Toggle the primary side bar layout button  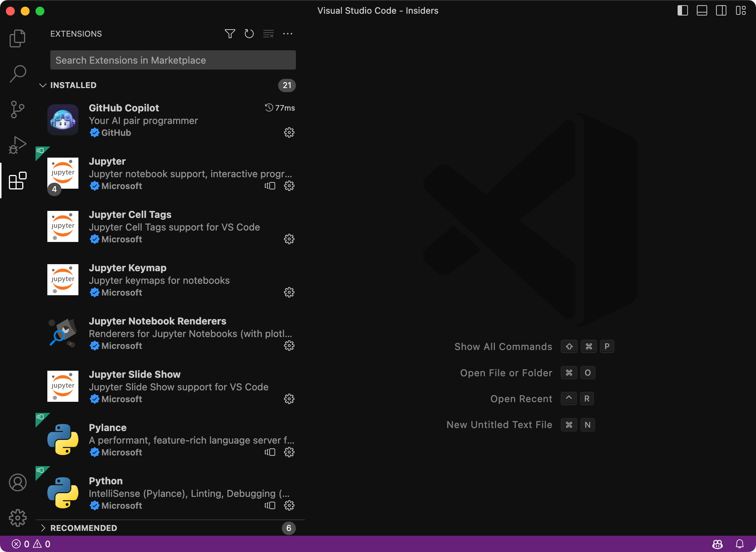(682, 10)
